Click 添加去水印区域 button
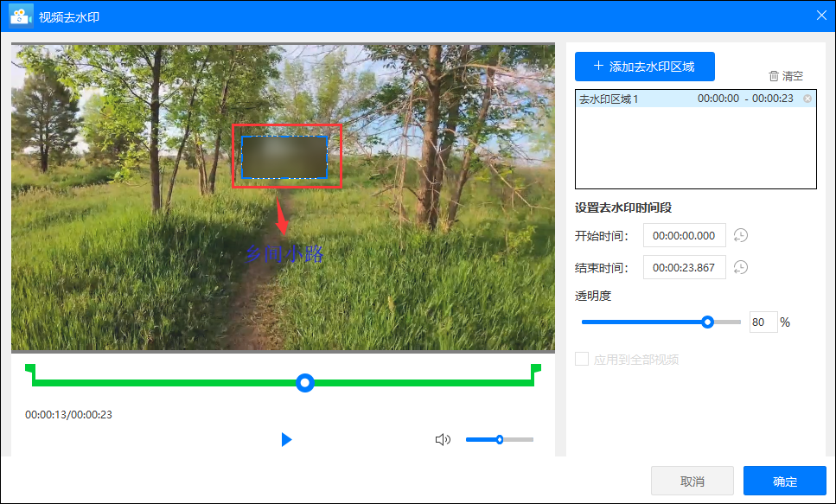The height and width of the screenshot is (504, 836). click(644, 67)
